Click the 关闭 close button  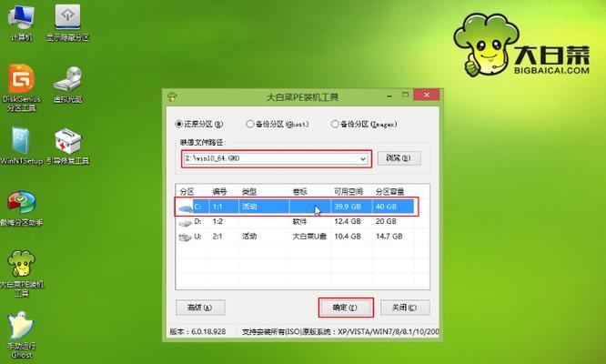click(405, 308)
